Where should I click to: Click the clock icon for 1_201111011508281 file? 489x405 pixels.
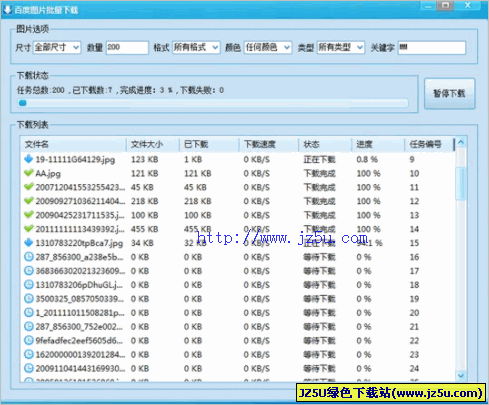click(x=29, y=313)
